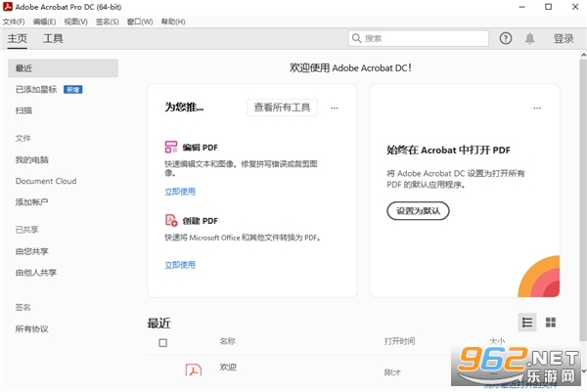
Task: Click the 编辑 PDF title text
Action: pyautogui.click(x=200, y=148)
